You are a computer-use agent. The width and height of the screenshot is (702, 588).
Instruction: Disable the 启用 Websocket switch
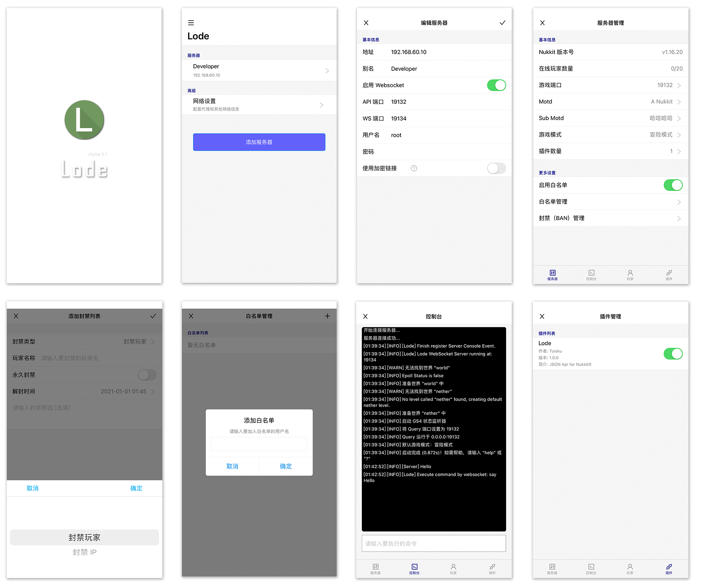tap(496, 85)
